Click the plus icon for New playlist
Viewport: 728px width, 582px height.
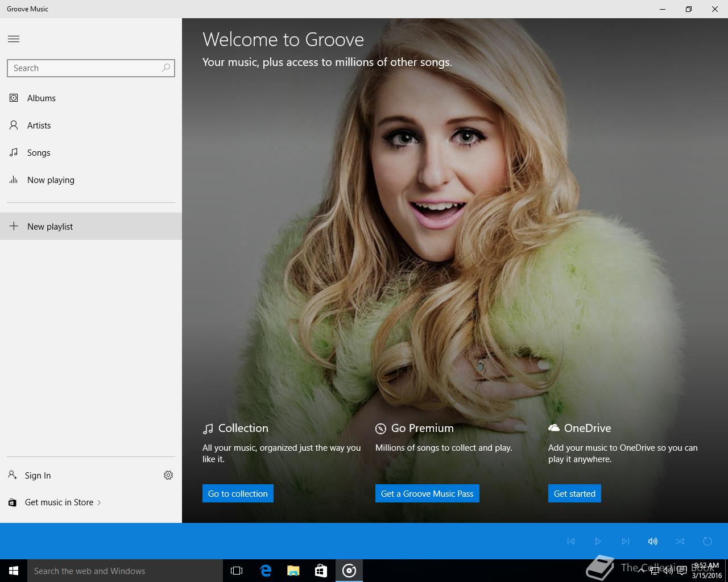(x=14, y=226)
